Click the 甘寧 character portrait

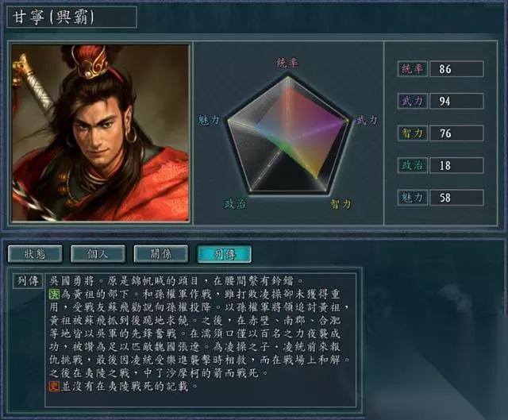[100, 133]
